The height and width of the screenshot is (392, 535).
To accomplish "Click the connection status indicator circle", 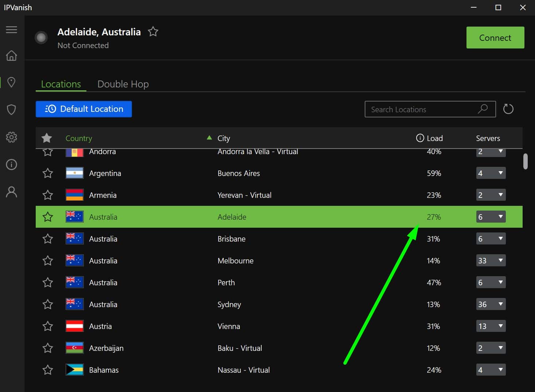I will click(x=41, y=37).
